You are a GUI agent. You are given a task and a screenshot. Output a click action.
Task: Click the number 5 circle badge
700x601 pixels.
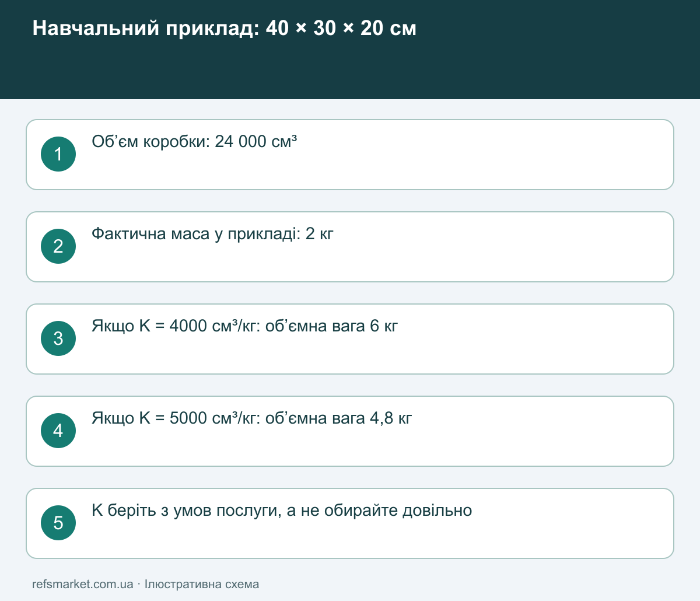click(58, 523)
